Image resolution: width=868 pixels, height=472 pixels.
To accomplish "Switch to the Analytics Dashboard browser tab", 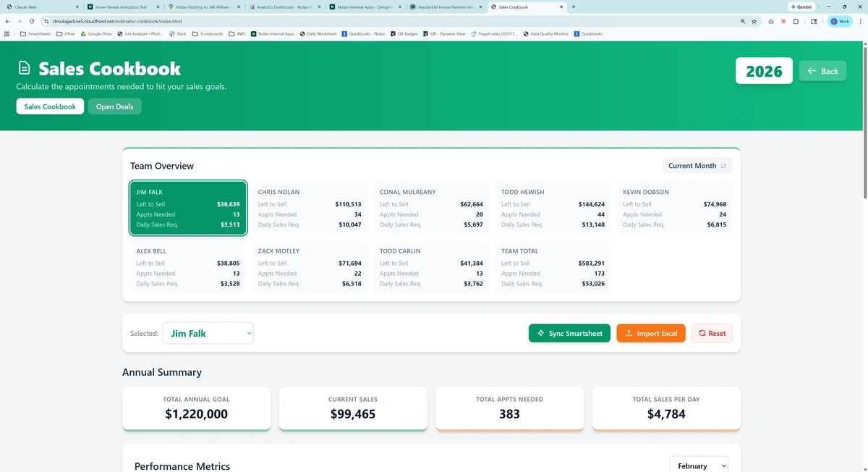I will [284, 7].
